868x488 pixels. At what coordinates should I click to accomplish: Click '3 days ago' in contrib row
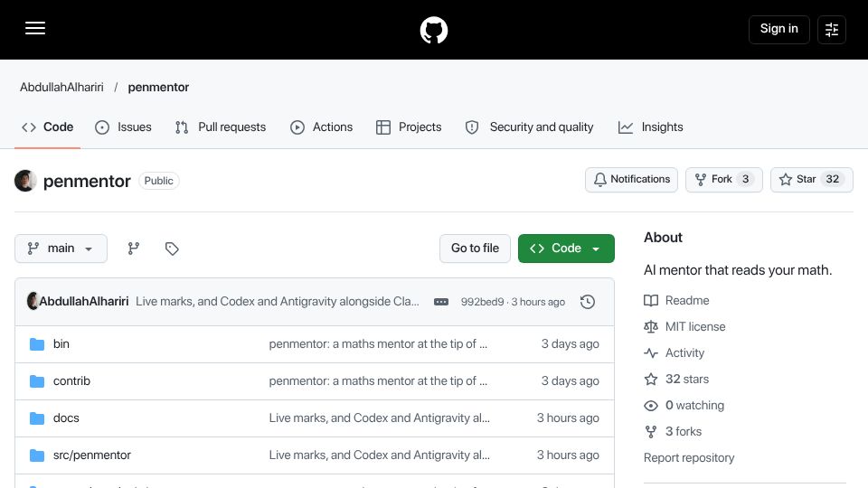point(571,381)
